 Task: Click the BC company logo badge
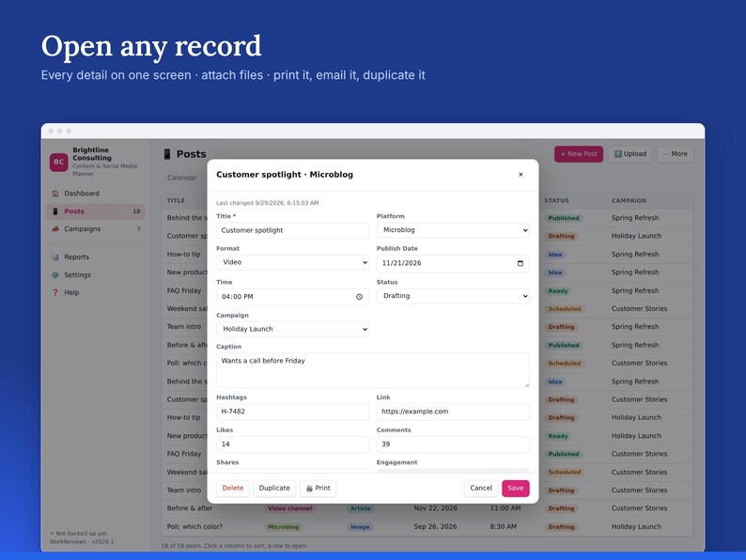[x=58, y=162]
